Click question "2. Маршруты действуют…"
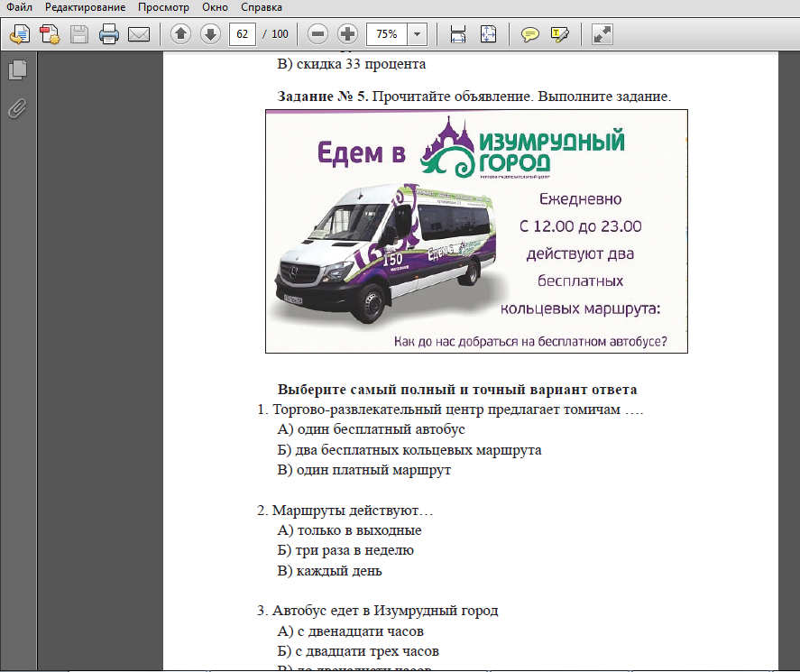The height and width of the screenshot is (672, 800). 345,511
